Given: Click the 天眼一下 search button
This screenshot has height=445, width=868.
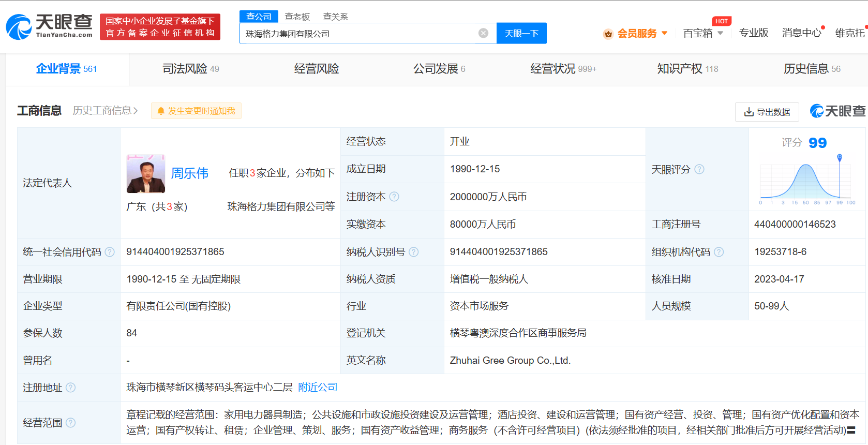Looking at the screenshot, I should pyautogui.click(x=521, y=33).
